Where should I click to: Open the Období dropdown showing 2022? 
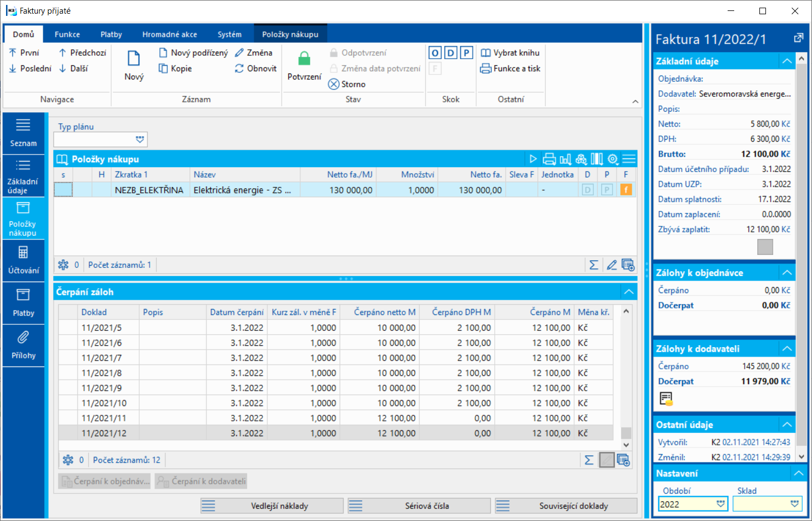point(720,504)
